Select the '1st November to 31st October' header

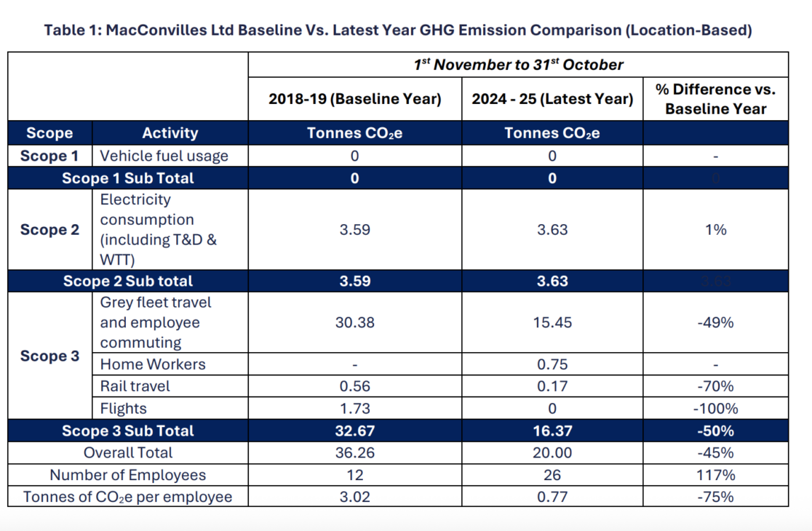coord(518,65)
